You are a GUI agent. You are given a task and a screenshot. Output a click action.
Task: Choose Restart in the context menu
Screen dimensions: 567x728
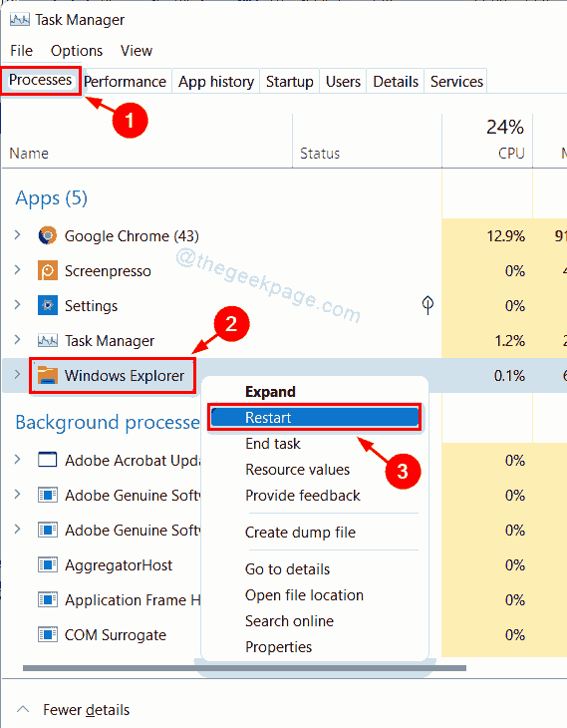pos(314,418)
